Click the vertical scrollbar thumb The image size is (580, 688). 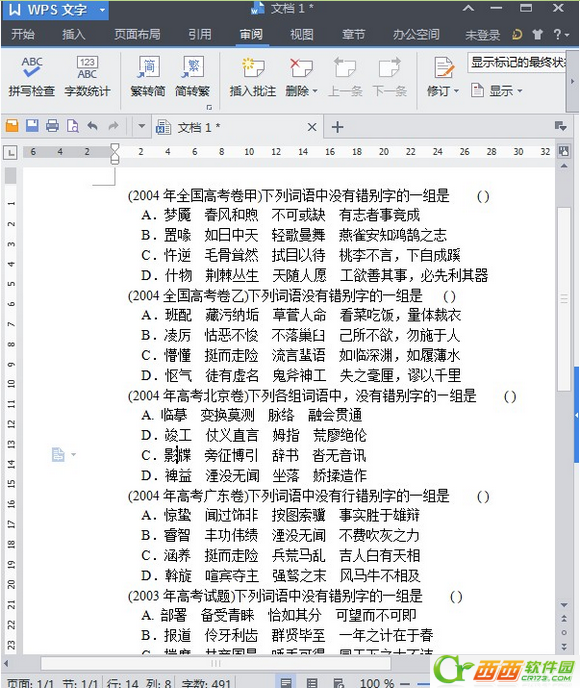[x=564, y=298]
